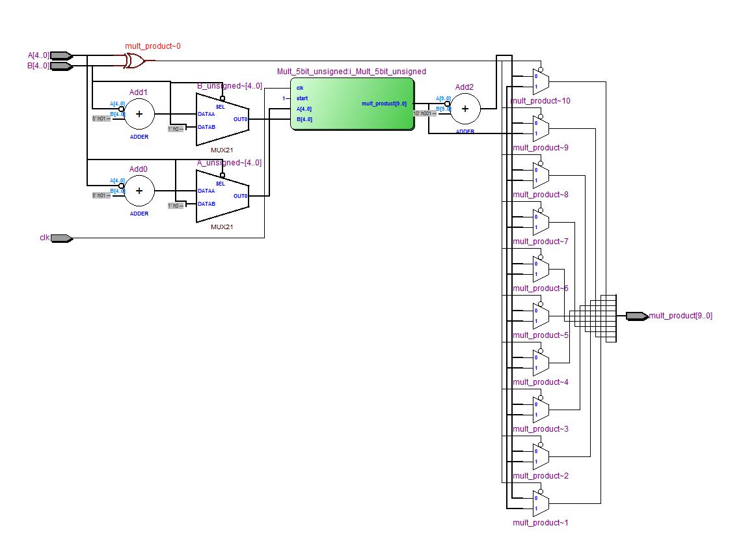The height and width of the screenshot is (543, 756).
Task: Select the mult_product~5 multiplexer
Action: (541, 315)
